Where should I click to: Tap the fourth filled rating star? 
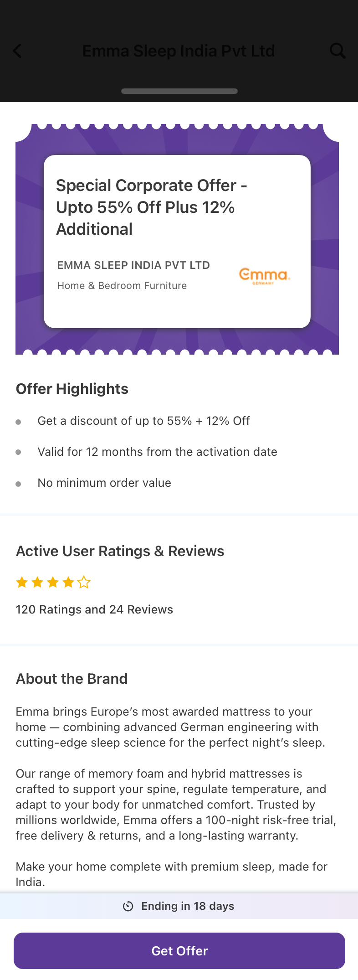pos(68,582)
